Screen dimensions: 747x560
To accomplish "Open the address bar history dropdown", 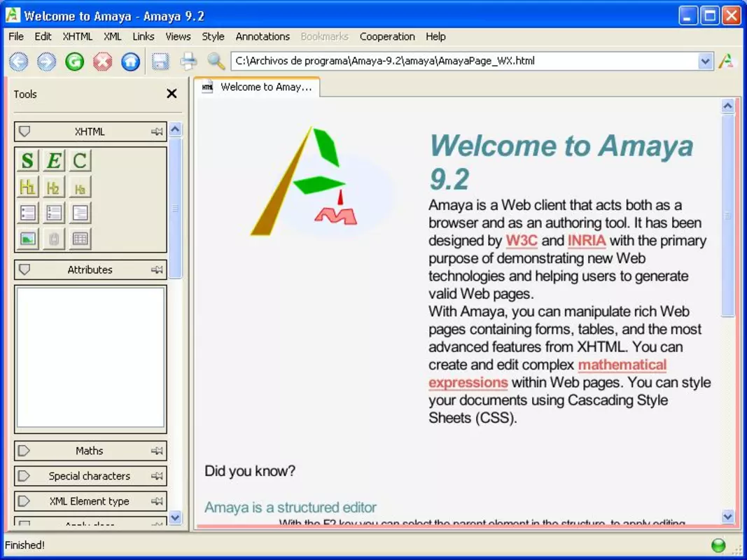I will coord(706,62).
